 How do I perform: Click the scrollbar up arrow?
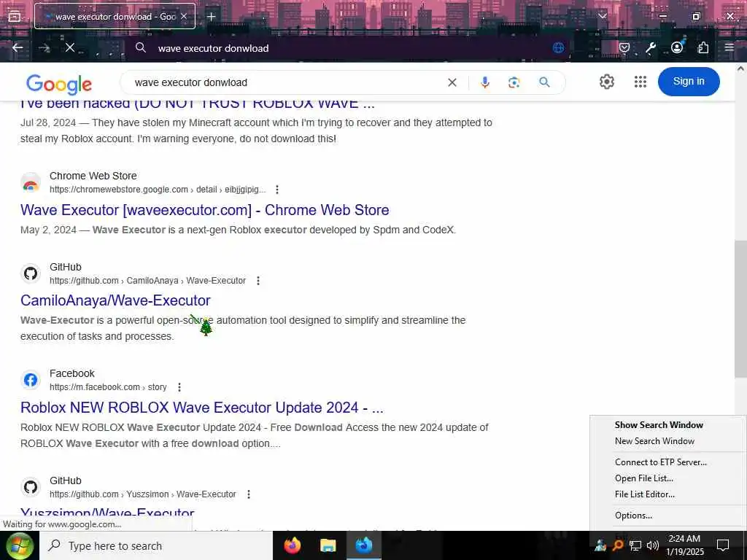[x=740, y=69]
